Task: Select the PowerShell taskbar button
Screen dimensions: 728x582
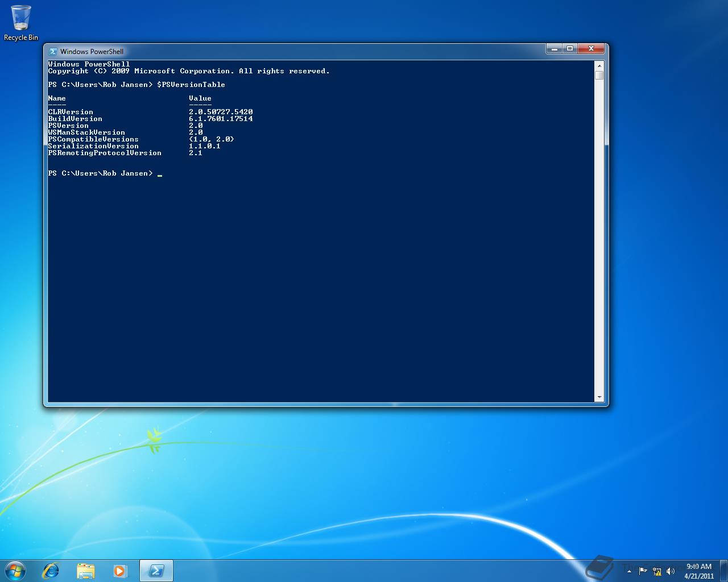Action: [156, 571]
